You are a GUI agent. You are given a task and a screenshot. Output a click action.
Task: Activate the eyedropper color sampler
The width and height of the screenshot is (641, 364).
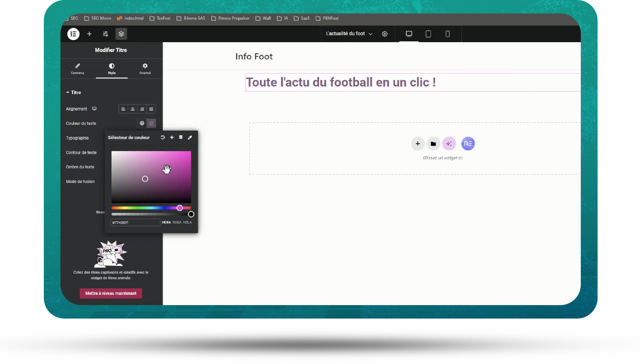pyautogui.click(x=190, y=138)
